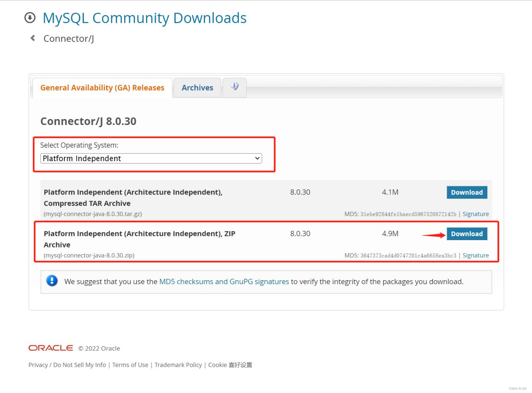Open the Cookie preferences link

[x=230, y=365]
